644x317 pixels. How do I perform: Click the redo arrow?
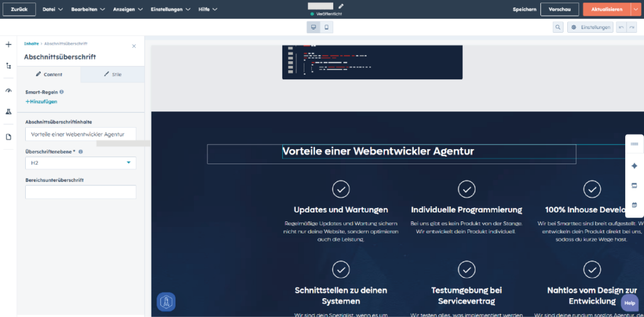click(631, 27)
